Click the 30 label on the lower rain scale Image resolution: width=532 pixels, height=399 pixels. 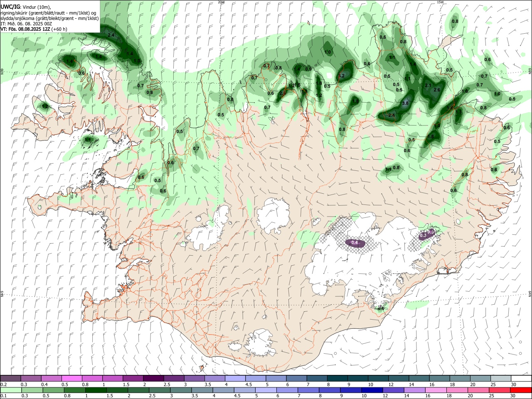coord(513,396)
